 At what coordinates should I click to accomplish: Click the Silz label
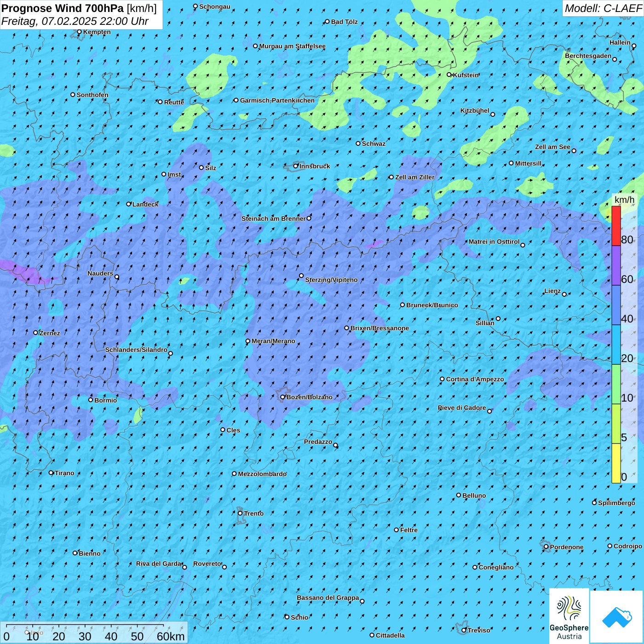pyautogui.click(x=211, y=168)
